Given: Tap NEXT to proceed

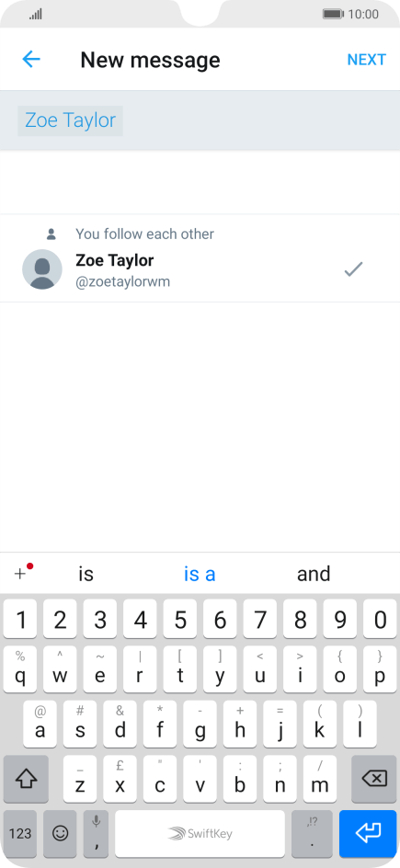Looking at the screenshot, I should (x=366, y=60).
